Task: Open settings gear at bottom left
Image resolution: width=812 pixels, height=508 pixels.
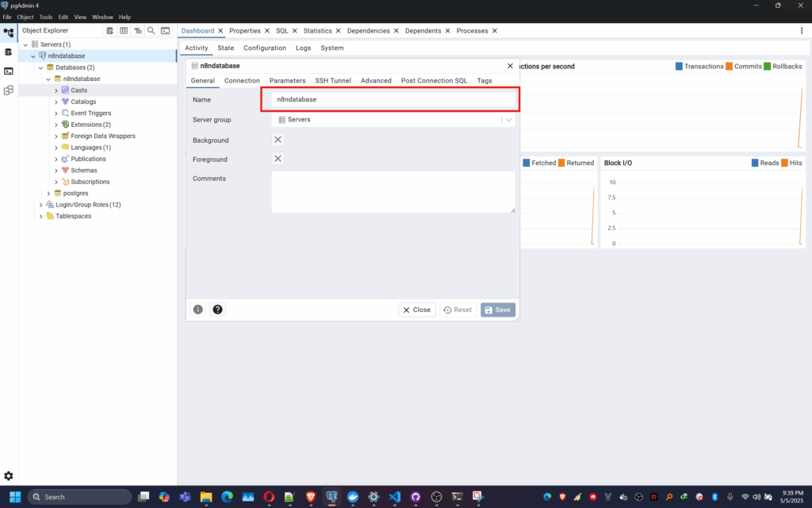Action: [x=8, y=476]
